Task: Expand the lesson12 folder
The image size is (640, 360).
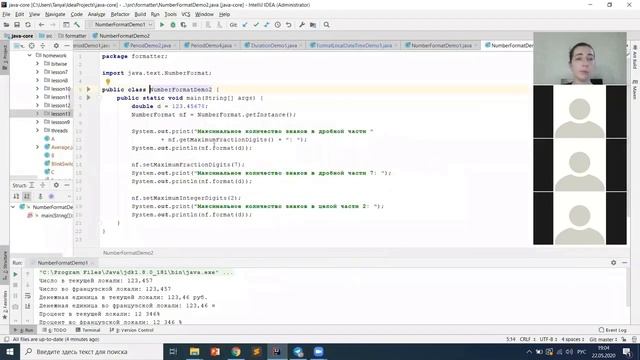Action: pyautogui.click(x=38, y=105)
